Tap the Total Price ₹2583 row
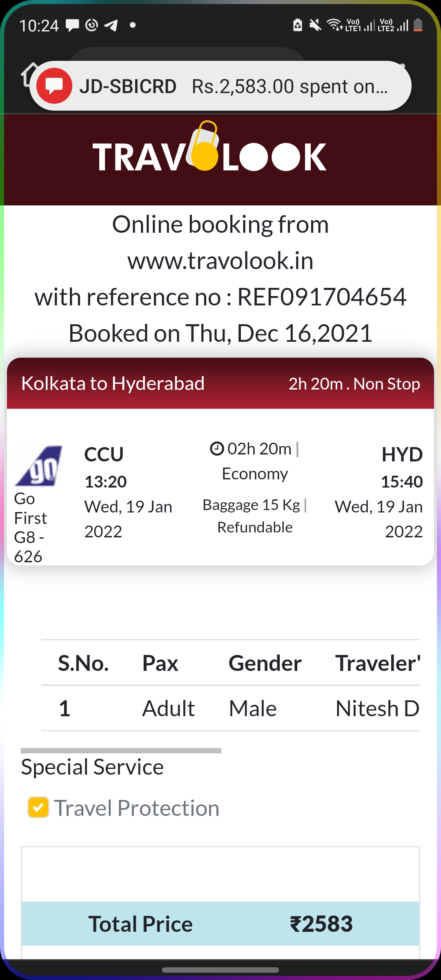441x980 pixels. tap(220, 924)
